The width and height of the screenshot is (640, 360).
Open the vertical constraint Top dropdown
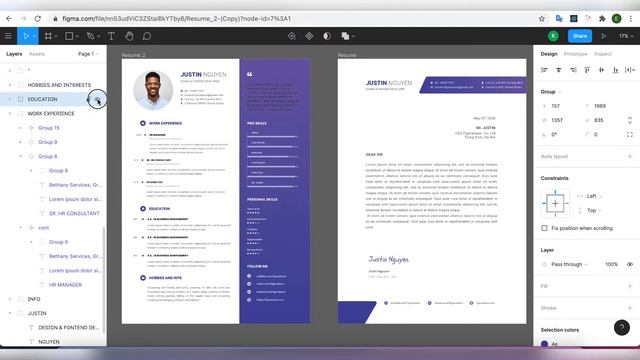(594, 210)
